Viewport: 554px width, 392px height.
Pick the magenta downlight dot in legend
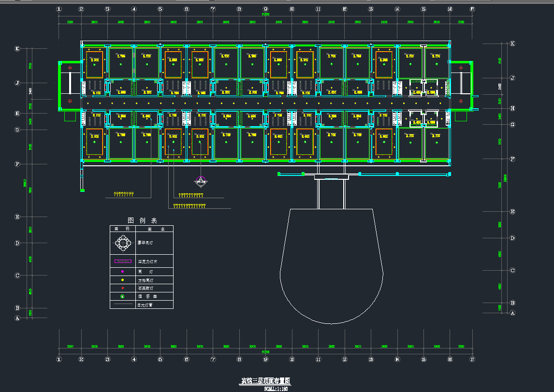[x=123, y=272]
